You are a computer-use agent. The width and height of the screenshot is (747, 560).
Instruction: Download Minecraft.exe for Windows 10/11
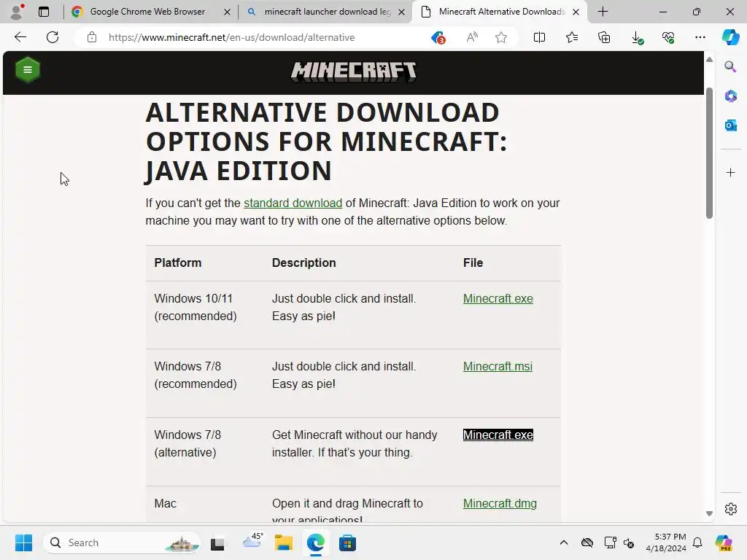[498, 298]
